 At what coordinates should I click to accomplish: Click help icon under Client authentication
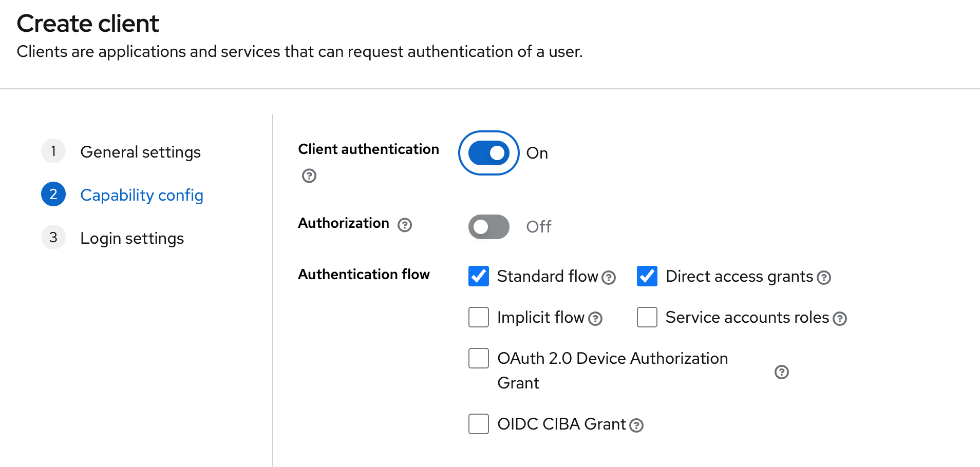pos(309,176)
